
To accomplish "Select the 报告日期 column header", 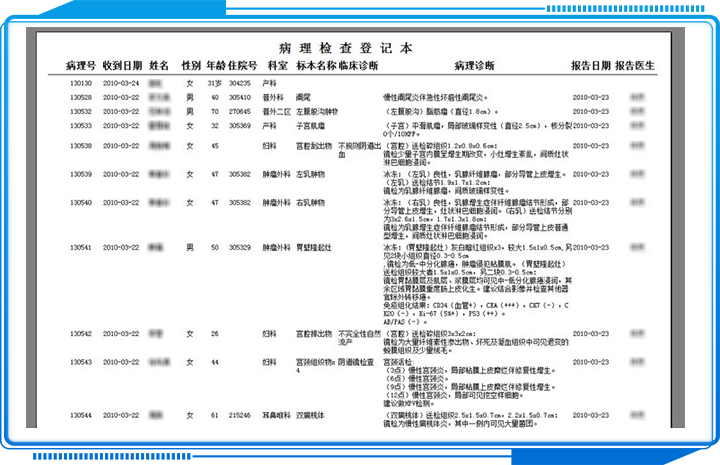I will click(x=590, y=65).
